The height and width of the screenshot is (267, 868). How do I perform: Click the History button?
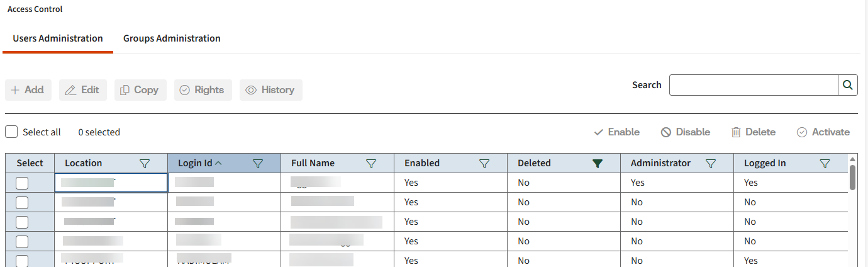pos(270,90)
